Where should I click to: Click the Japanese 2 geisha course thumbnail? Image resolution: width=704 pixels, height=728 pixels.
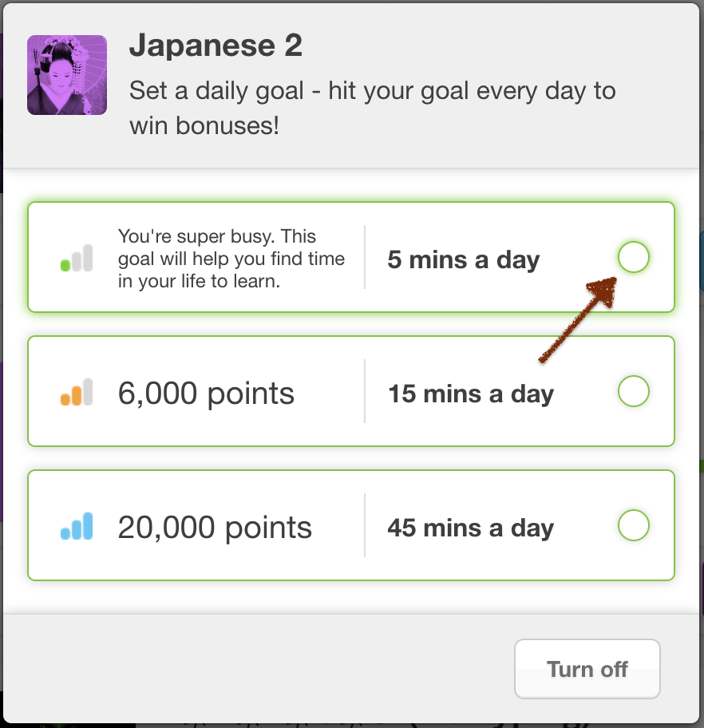click(x=67, y=75)
